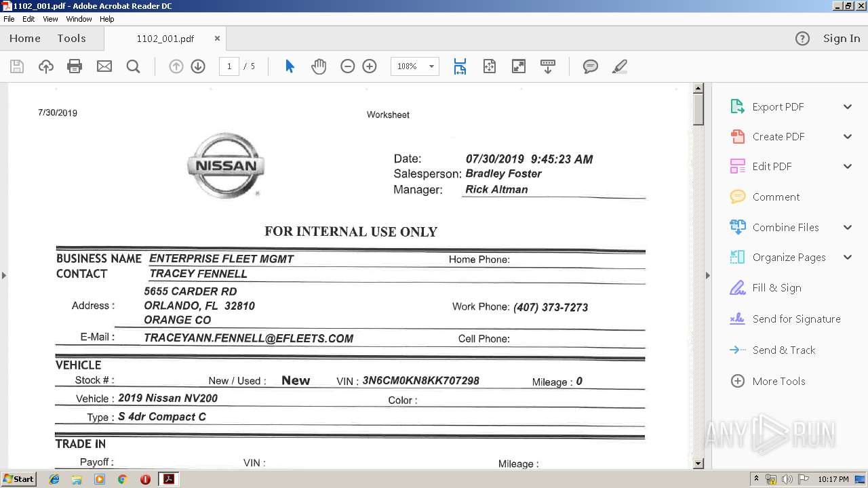Open Fill & Sign tool
This screenshot has width=868, height=488.
(776, 288)
